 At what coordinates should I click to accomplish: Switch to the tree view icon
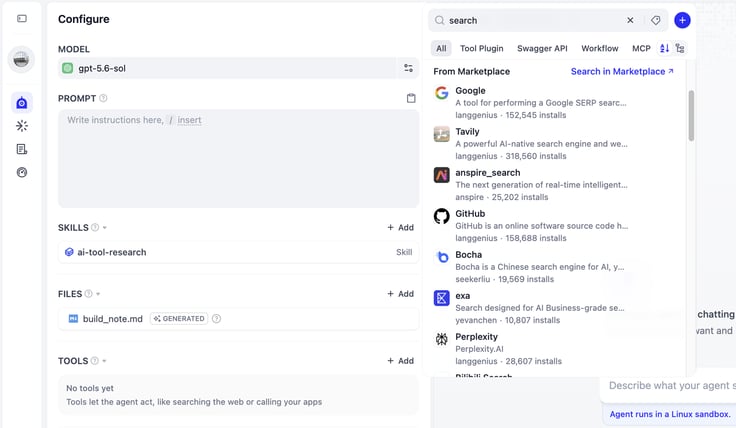coord(680,48)
